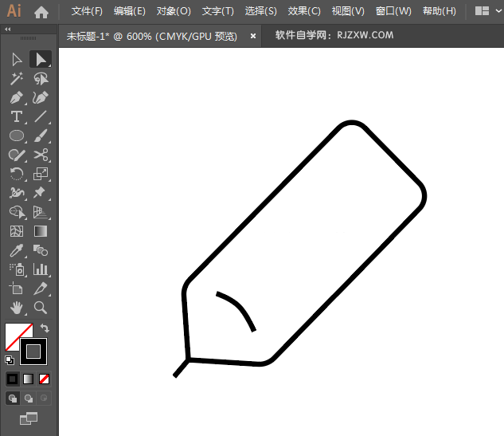Pick the Lasso tool
Viewport: 504px width, 436px height.
(41, 79)
